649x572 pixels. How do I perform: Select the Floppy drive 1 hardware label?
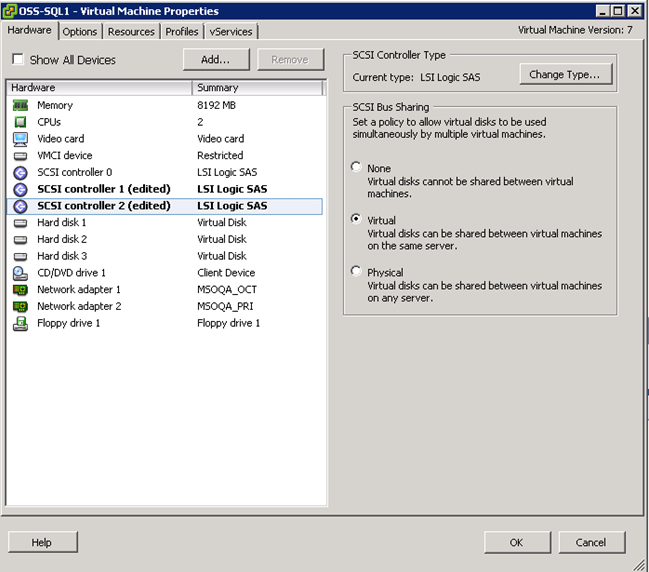69,323
